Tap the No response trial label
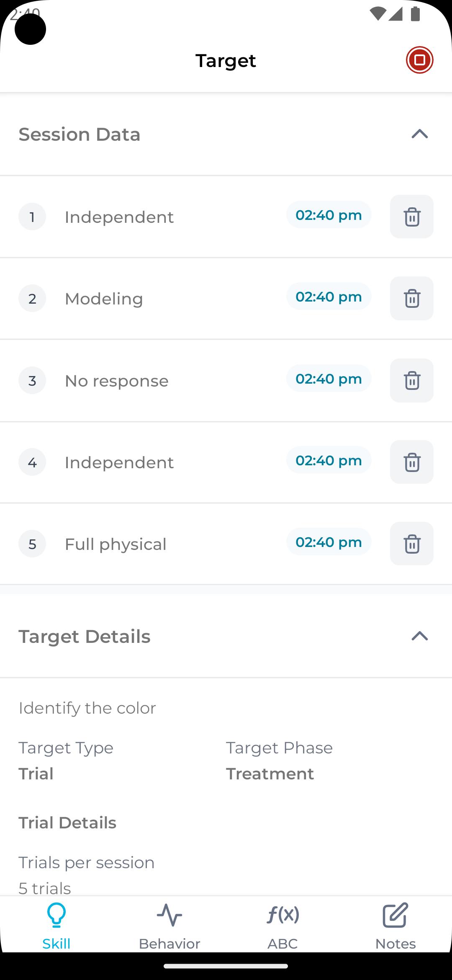Viewport: 452px width, 980px height. (x=117, y=381)
